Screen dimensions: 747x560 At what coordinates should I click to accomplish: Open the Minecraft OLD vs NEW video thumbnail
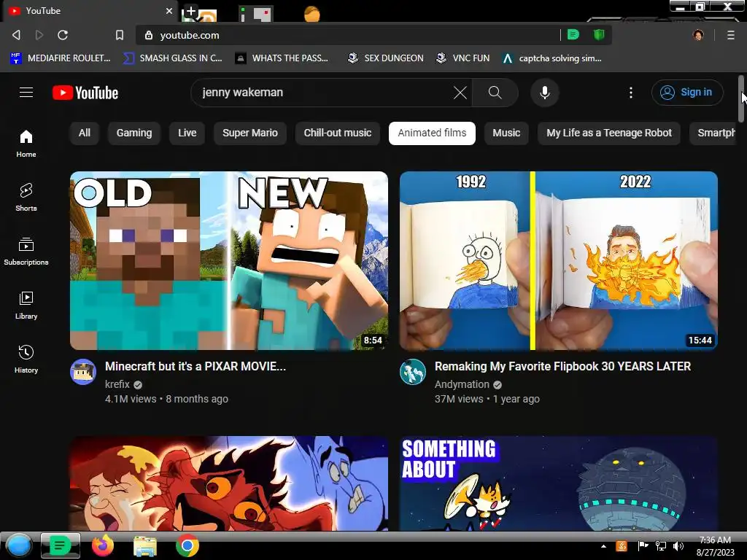[x=229, y=260]
